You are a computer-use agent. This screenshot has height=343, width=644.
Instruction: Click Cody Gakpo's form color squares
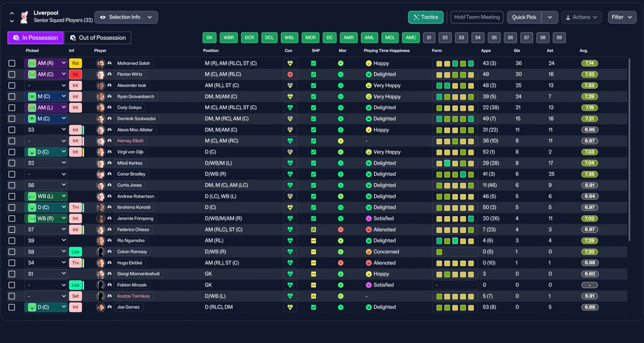455,108
